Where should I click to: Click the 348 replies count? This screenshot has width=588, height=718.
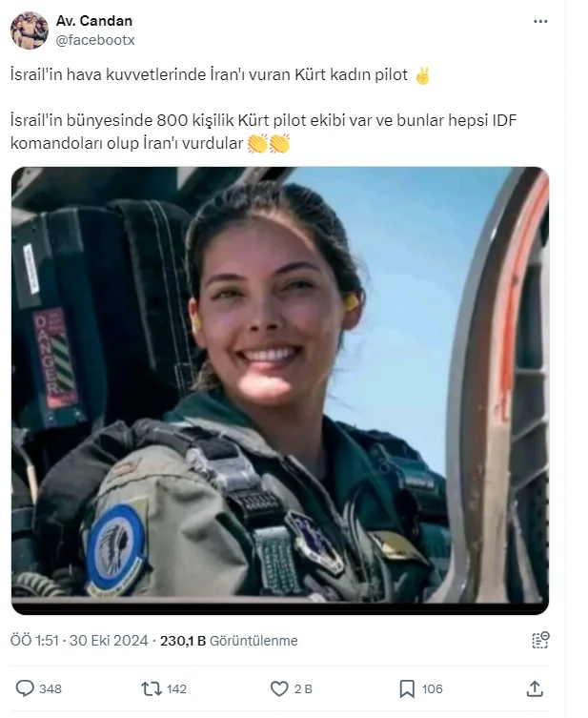pyautogui.click(x=51, y=688)
